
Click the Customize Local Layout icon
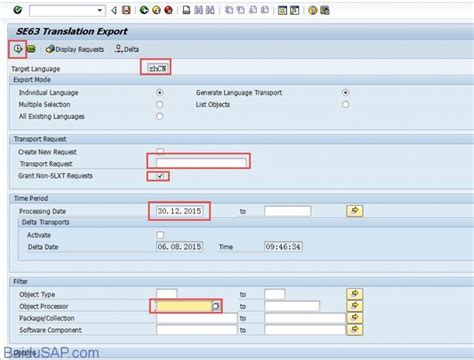[325, 10]
